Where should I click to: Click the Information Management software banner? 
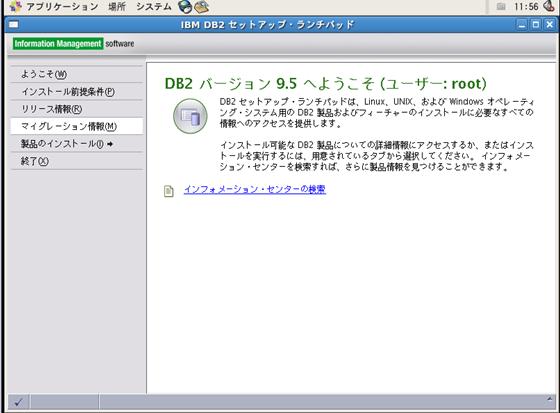[74, 44]
